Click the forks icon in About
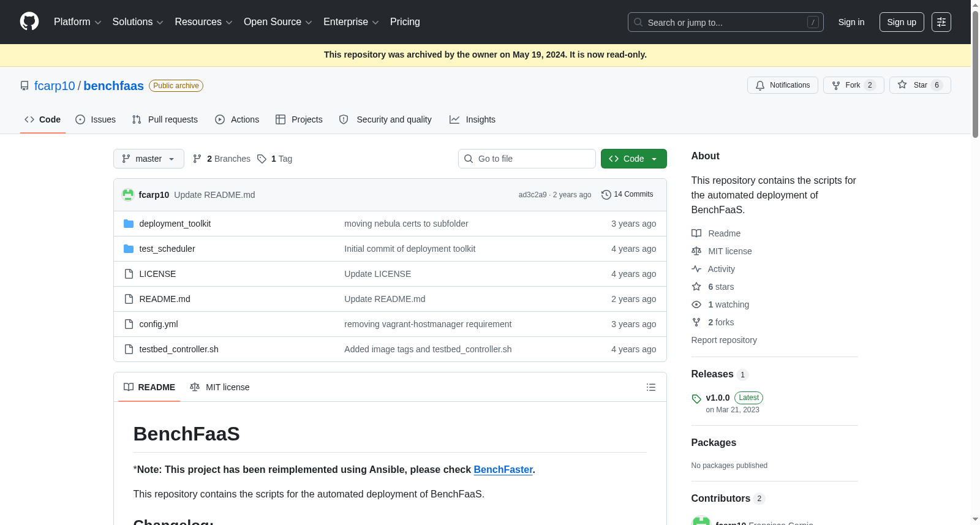 click(x=696, y=322)
